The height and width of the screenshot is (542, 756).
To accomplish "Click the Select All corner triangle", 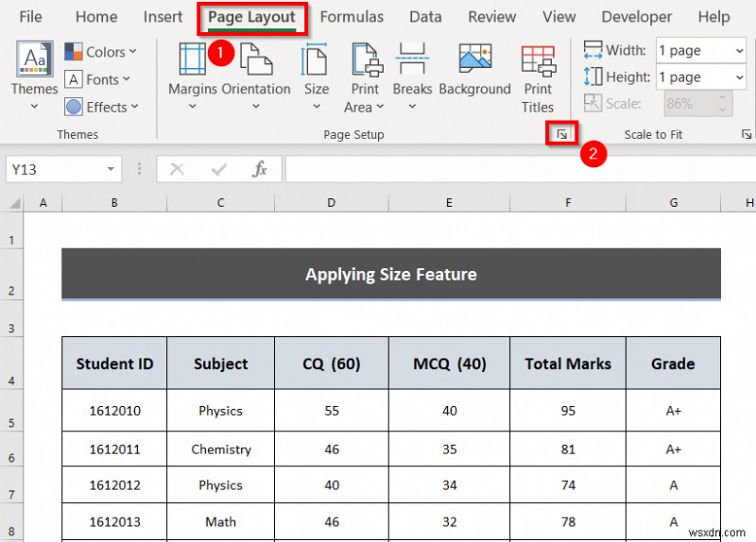I will click(x=14, y=203).
